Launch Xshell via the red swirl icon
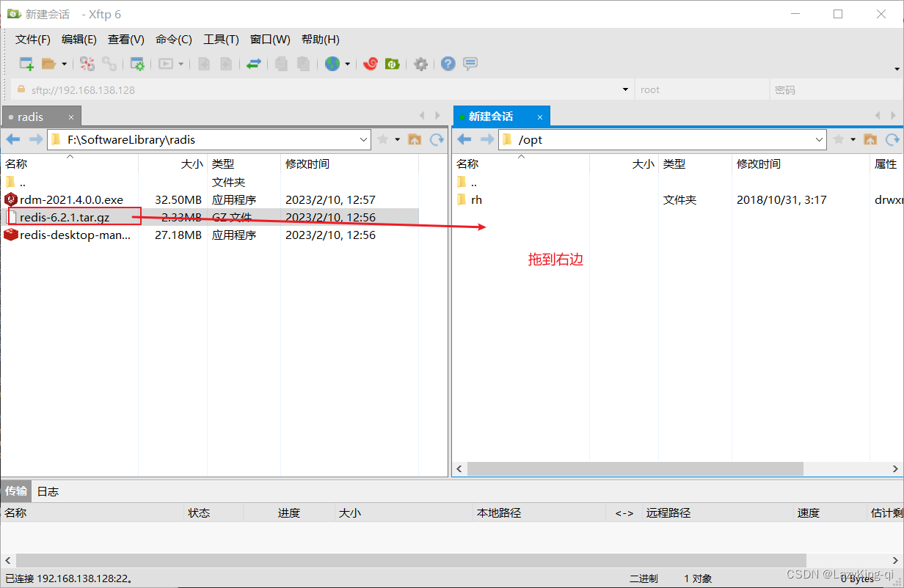The image size is (904, 588). point(371,64)
